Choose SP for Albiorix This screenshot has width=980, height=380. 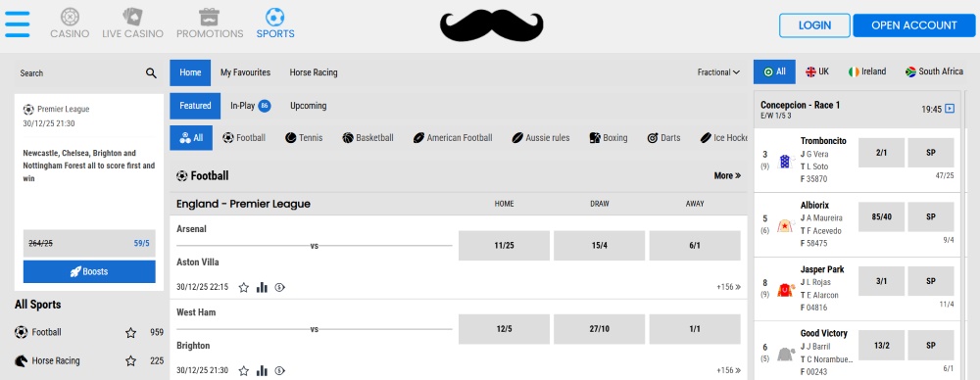[931, 216]
